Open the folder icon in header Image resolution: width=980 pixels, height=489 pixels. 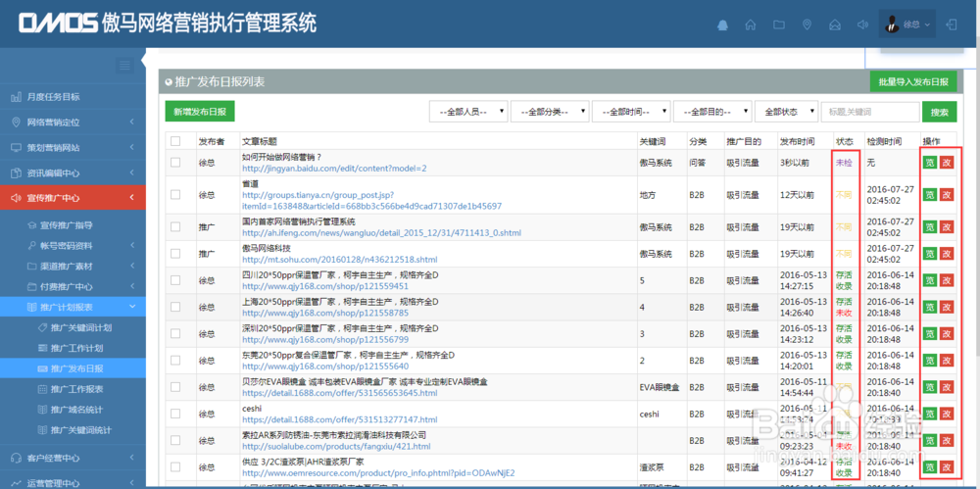click(x=779, y=25)
